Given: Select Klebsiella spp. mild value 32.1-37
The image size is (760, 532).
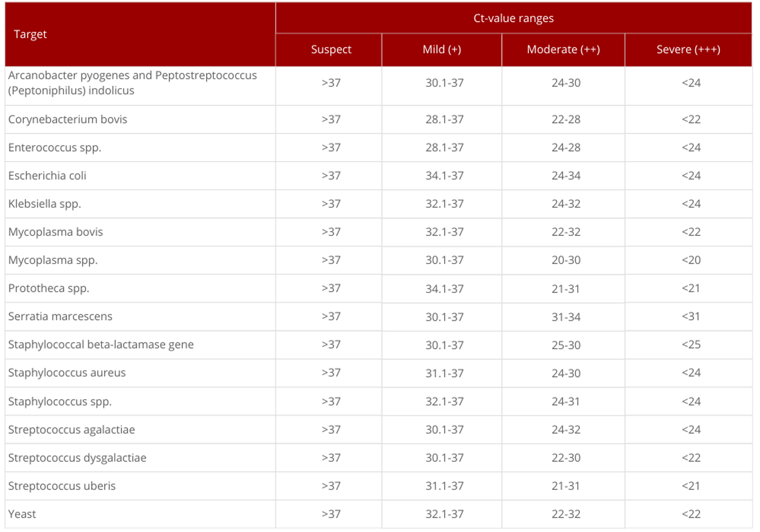Looking at the screenshot, I should click(x=444, y=204).
